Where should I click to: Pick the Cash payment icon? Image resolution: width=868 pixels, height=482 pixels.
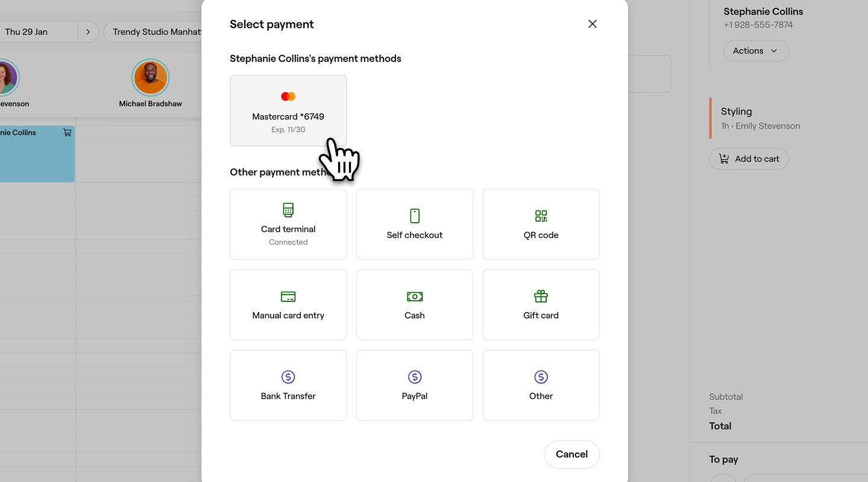414,296
